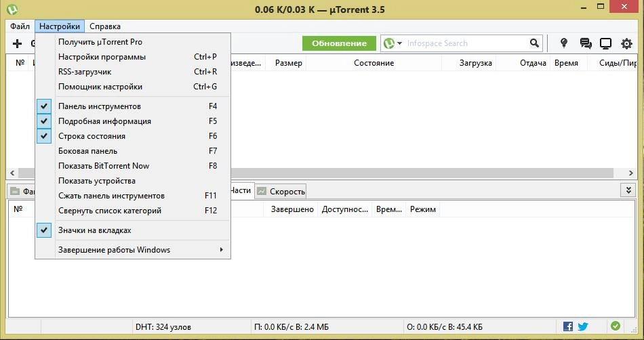Click the remote monitor icon
Image resolution: width=644 pixels, height=340 pixels.
point(606,43)
